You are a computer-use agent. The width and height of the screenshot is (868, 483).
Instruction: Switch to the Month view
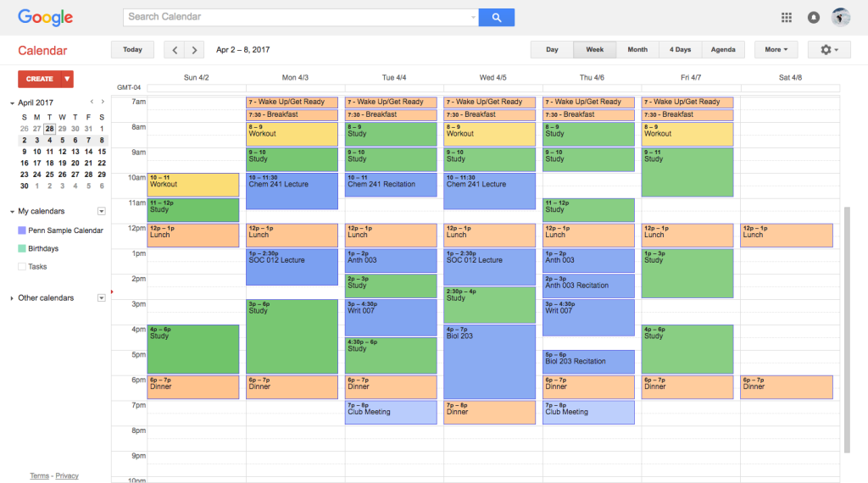tap(637, 50)
